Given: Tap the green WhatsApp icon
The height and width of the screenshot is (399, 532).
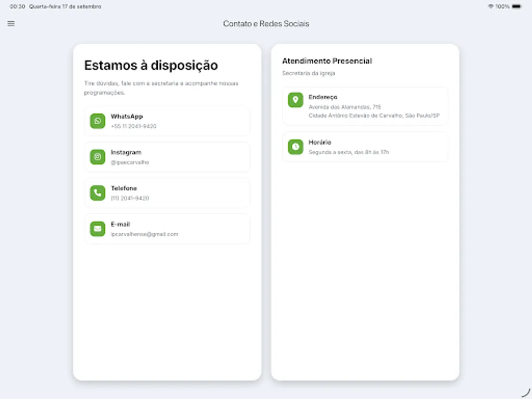Looking at the screenshot, I should [98, 121].
